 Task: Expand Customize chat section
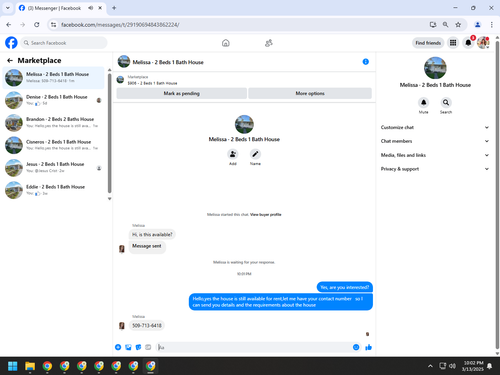(435, 127)
